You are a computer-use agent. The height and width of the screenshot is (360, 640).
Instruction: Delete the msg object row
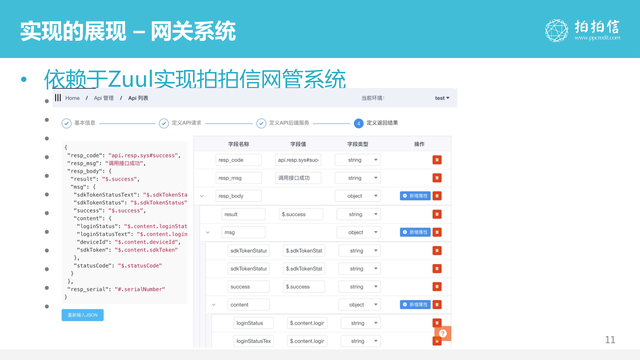pyautogui.click(x=437, y=232)
